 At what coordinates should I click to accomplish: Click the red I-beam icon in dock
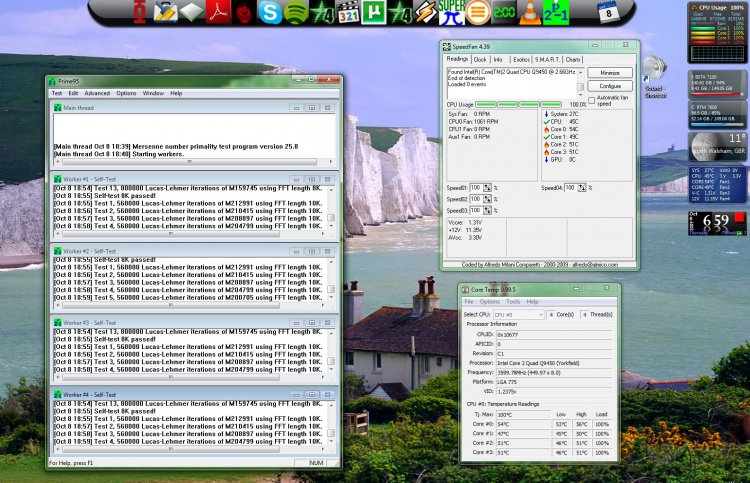[140, 12]
